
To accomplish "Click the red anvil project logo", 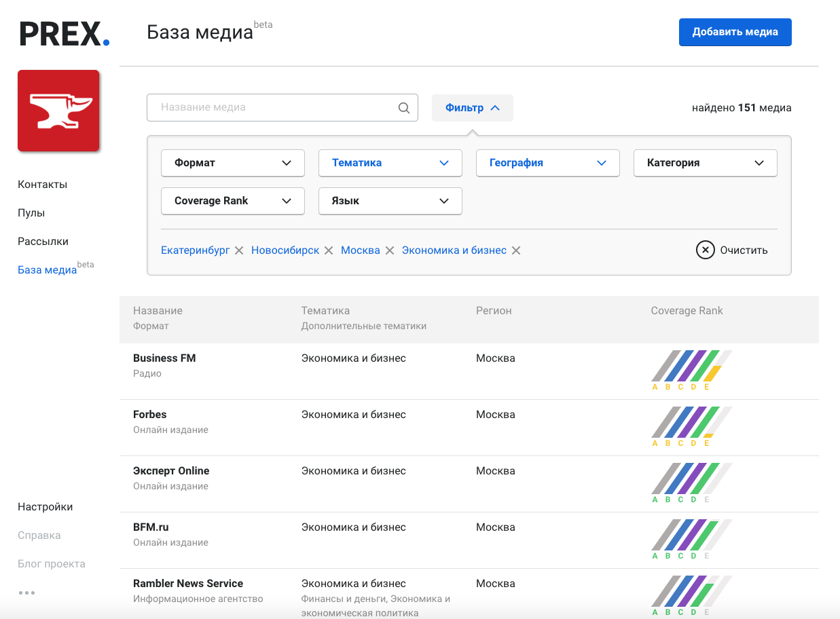I will coord(58,111).
